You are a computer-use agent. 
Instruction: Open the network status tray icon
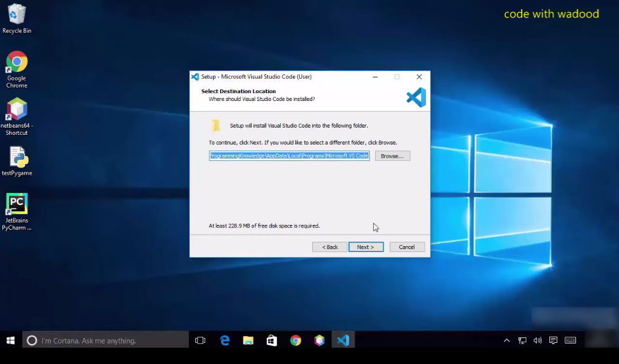pyautogui.click(x=522, y=340)
